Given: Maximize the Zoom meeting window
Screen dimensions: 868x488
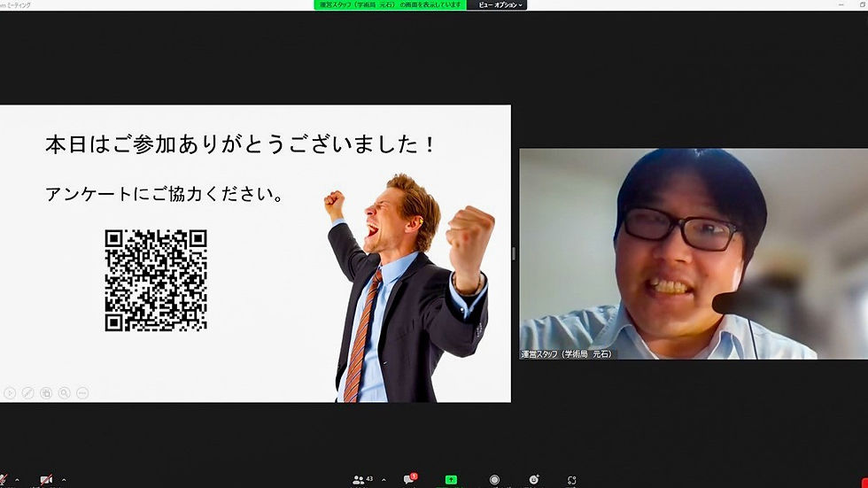Looking at the screenshot, I should tap(863, 4).
